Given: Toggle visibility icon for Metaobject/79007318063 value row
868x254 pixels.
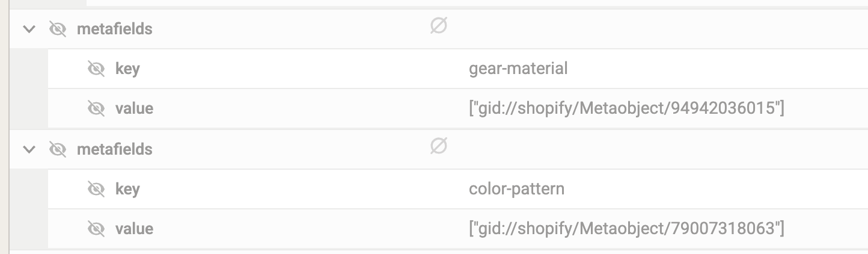Looking at the screenshot, I should (96, 229).
